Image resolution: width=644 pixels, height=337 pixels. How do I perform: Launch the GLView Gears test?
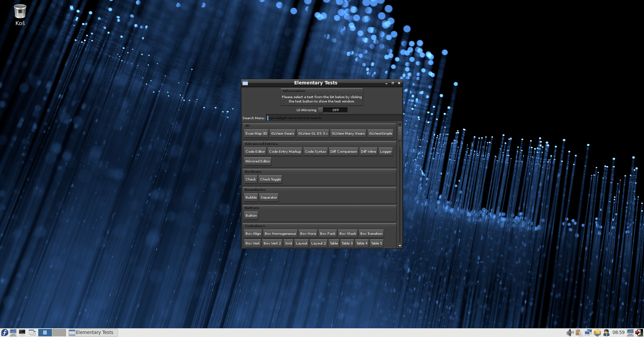[x=282, y=134]
